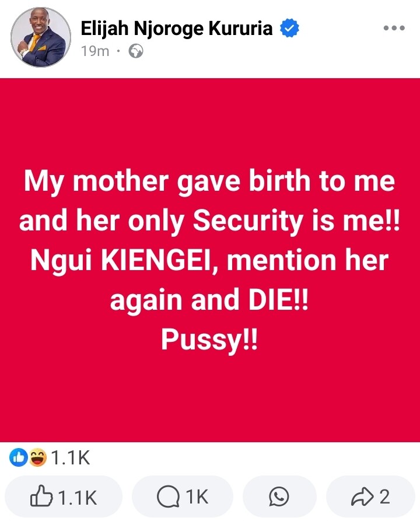Open comments via speech bubble icon
Image resolution: width=420 pixels, height=521 pixels.
point(169,496)
